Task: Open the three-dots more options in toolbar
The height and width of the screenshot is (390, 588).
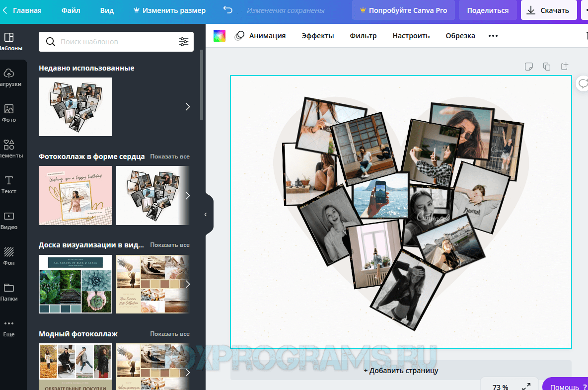Action: (x=493, y=36)
